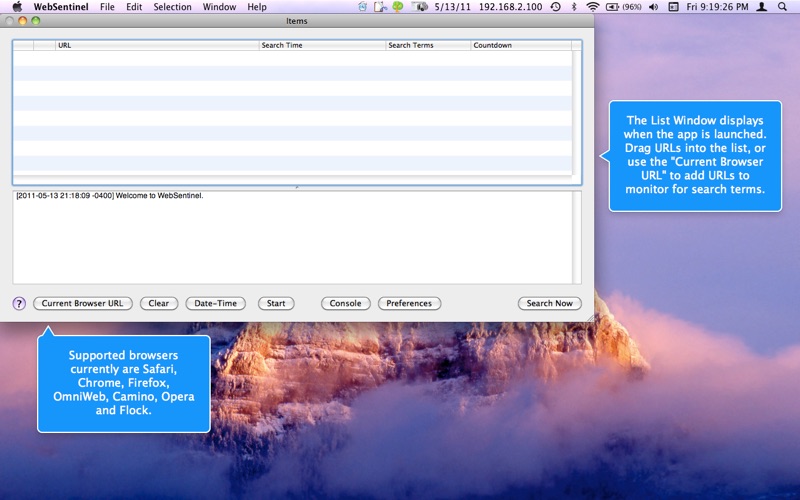Click the Apple menu icon
Viewport: 800px width, 500px height.
click(x=17, y=7)
